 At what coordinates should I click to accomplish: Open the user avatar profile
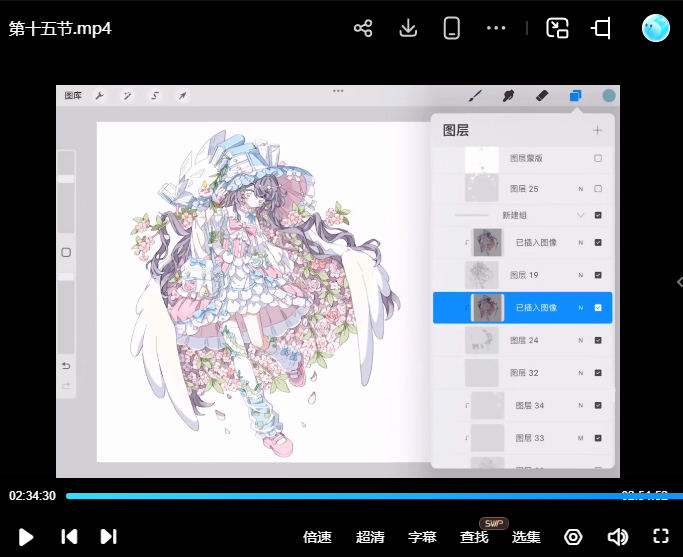[x=656, y=28]
